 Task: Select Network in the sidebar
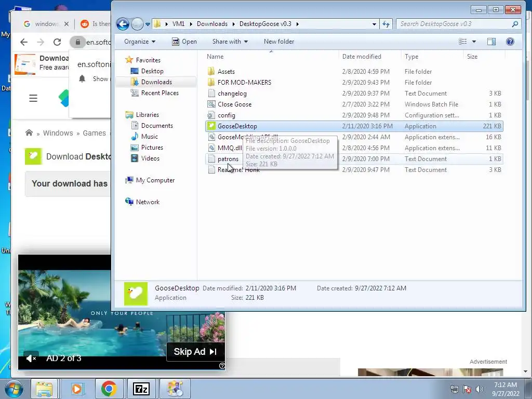[x=148, y=202]
